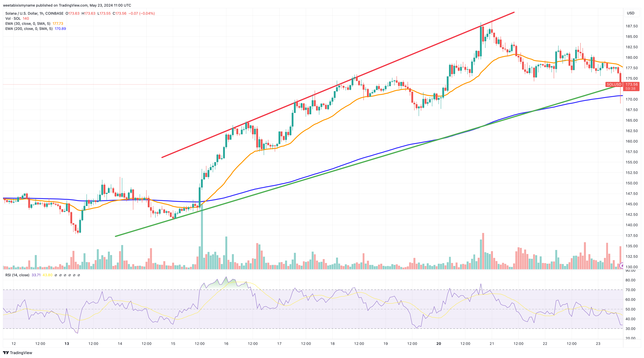
Task: Click the first crossed-circle icon in the RSI legend
Action: click(x=56, y=275)
